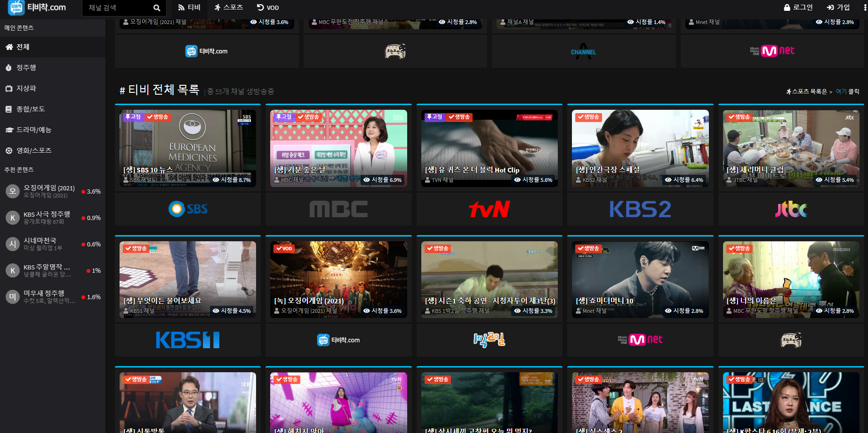Click Mnet logo under 쇼미더머니 10
Viewport: 868px width, 433px height.
coord(640,340)
